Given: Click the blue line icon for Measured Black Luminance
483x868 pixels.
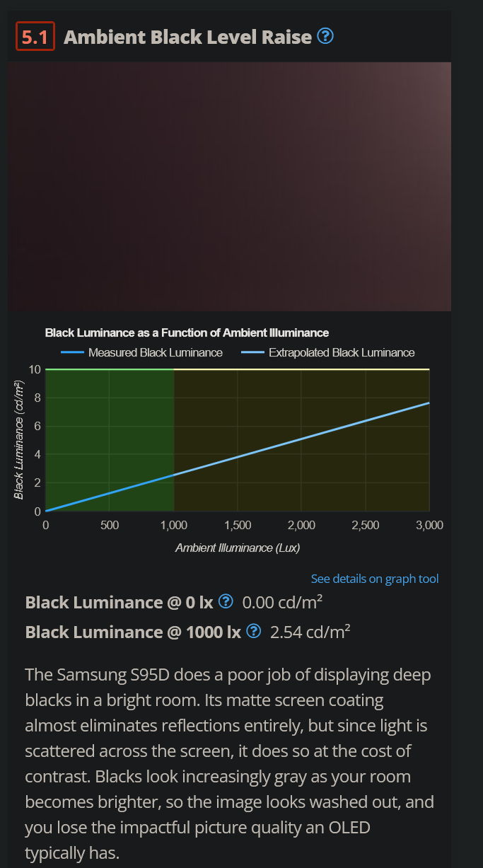Looking at the screenshot, I should 73,352.
